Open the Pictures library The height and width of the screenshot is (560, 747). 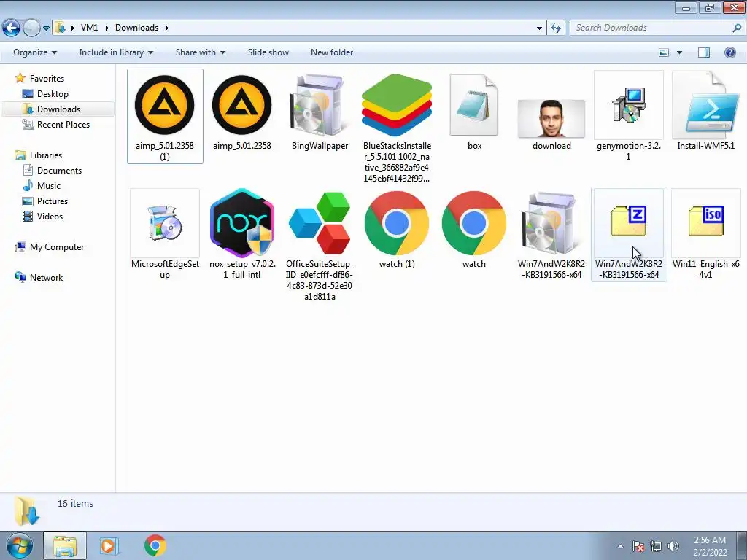point(53,201)
